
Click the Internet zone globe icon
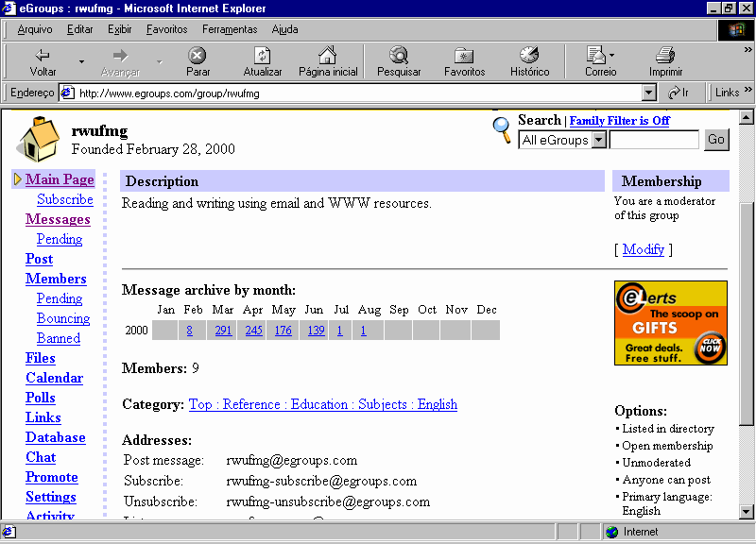pyautogui.click(x=611, y=532)
